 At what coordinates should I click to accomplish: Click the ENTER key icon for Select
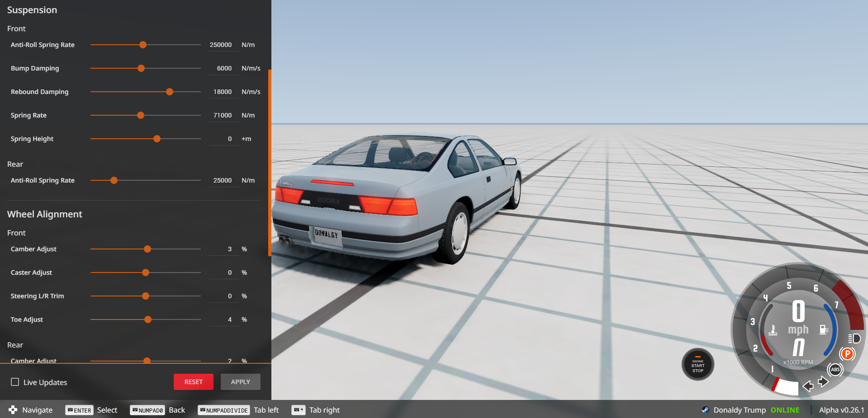tap(79, 410)
